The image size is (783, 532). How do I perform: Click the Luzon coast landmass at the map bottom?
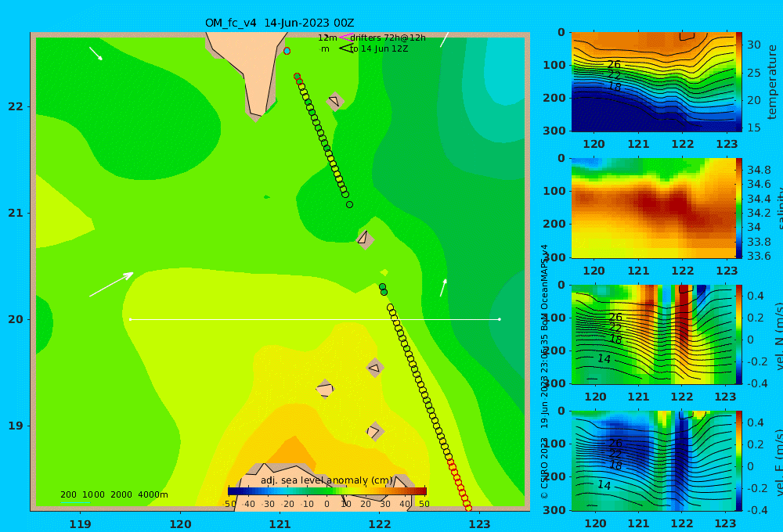coord(325,487)
